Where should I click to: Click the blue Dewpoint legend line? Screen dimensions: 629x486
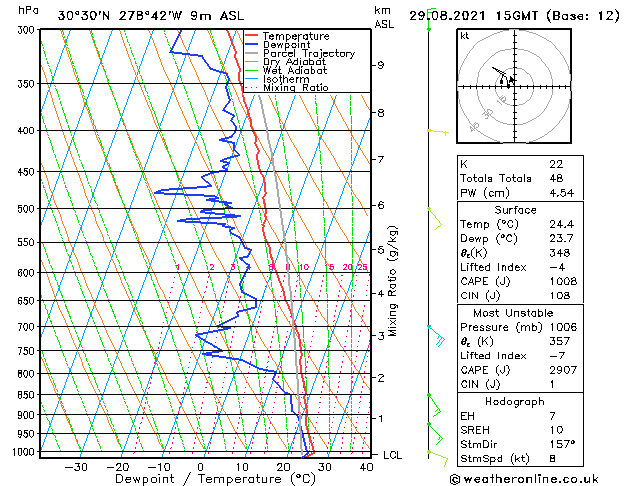pyautogui.click(x=251, y=45)
